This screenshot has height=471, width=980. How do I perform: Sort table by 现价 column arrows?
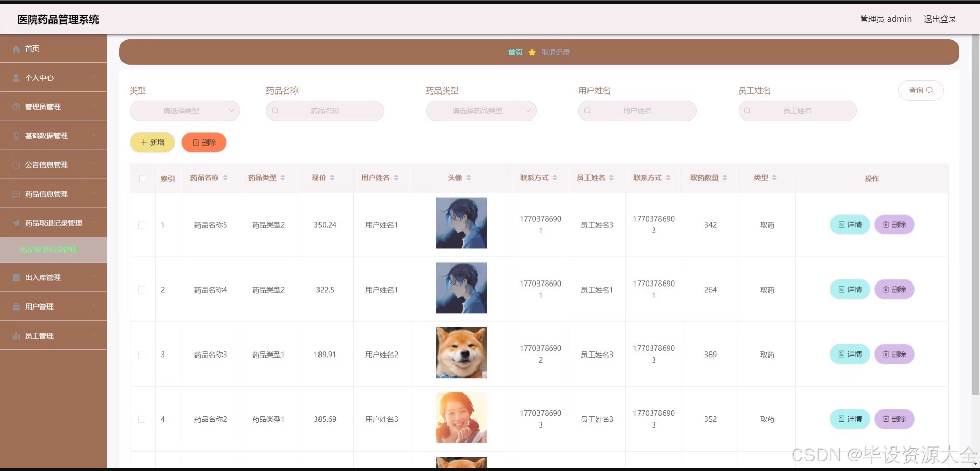coord(332,178)
